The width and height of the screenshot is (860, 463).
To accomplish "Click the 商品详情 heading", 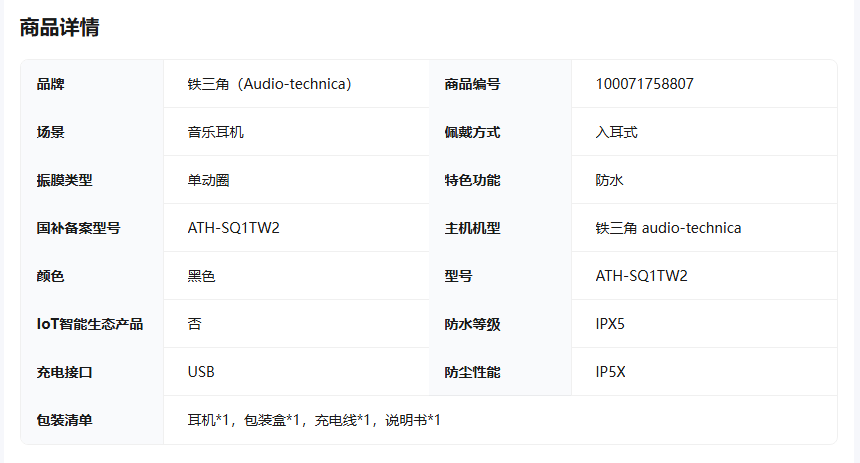I will (x=59, y=27).
